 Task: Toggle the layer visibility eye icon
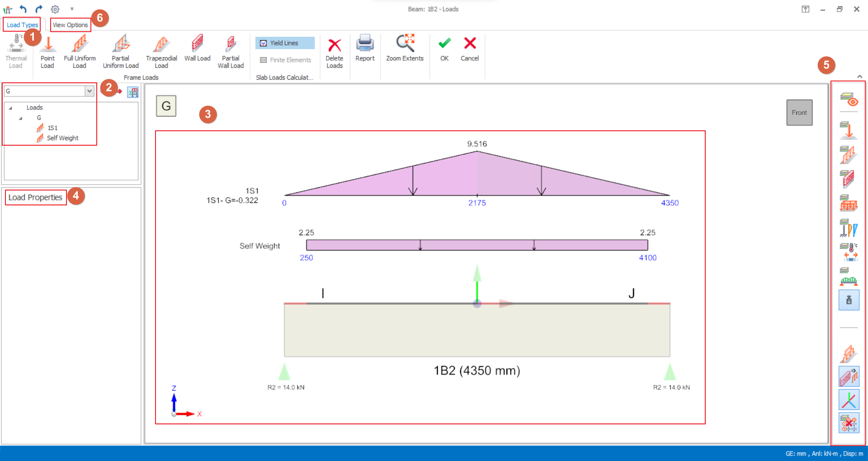click(x=849, y=99)
